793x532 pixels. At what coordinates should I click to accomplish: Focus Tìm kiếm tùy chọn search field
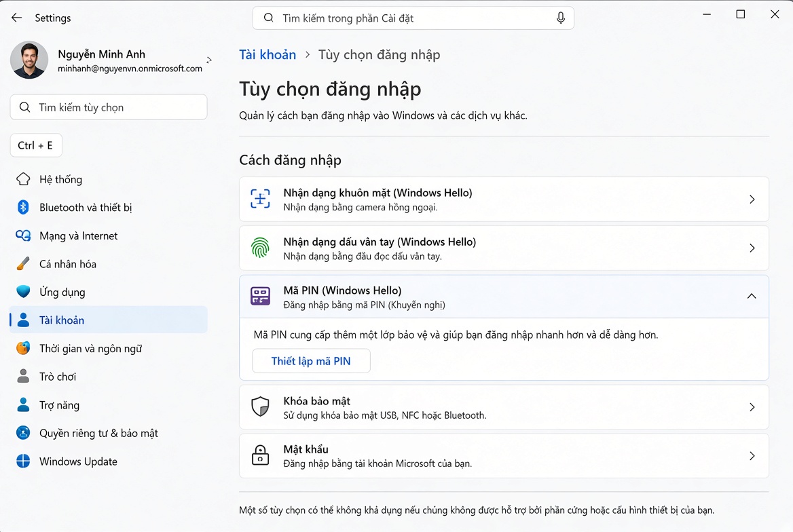109,107
